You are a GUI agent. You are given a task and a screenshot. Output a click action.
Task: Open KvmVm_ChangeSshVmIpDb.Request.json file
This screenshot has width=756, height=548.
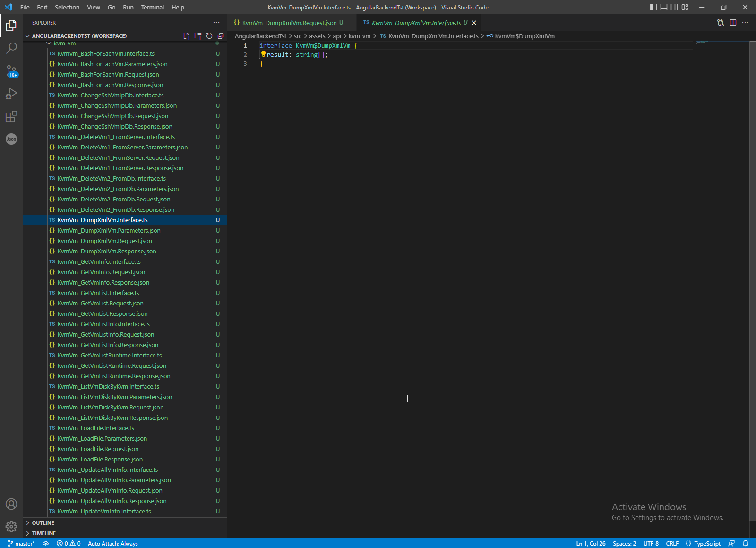tap(125, 116)
